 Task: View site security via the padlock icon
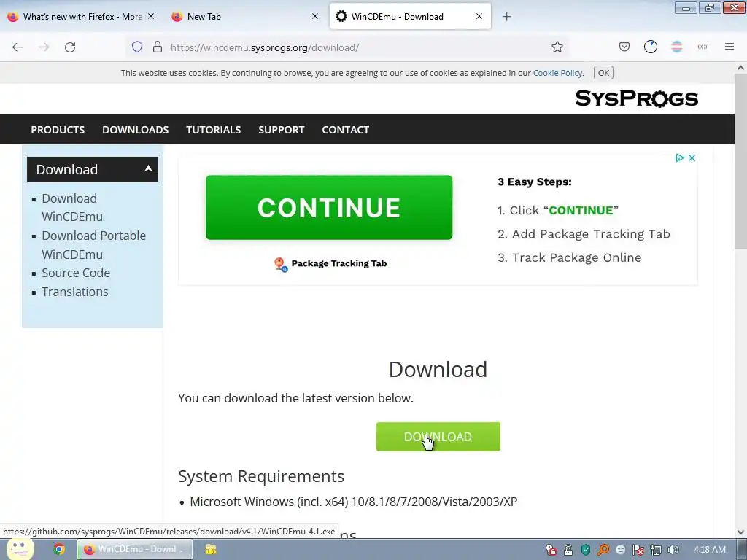158,47
